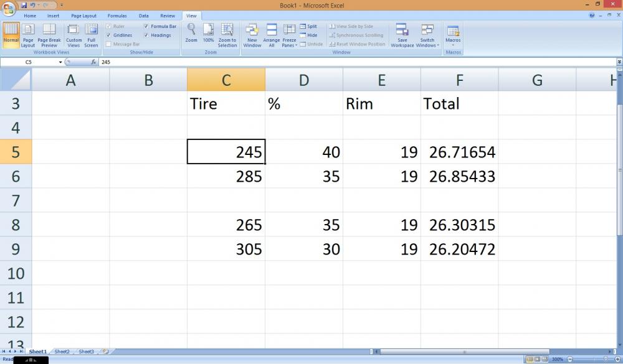Open the Formulas ribbon tab
The width and height of the screenshot is (623, 364).
[117, 16]
